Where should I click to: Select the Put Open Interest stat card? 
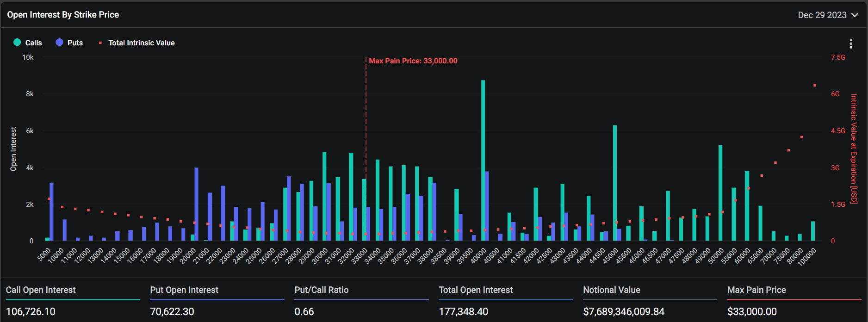217,300
